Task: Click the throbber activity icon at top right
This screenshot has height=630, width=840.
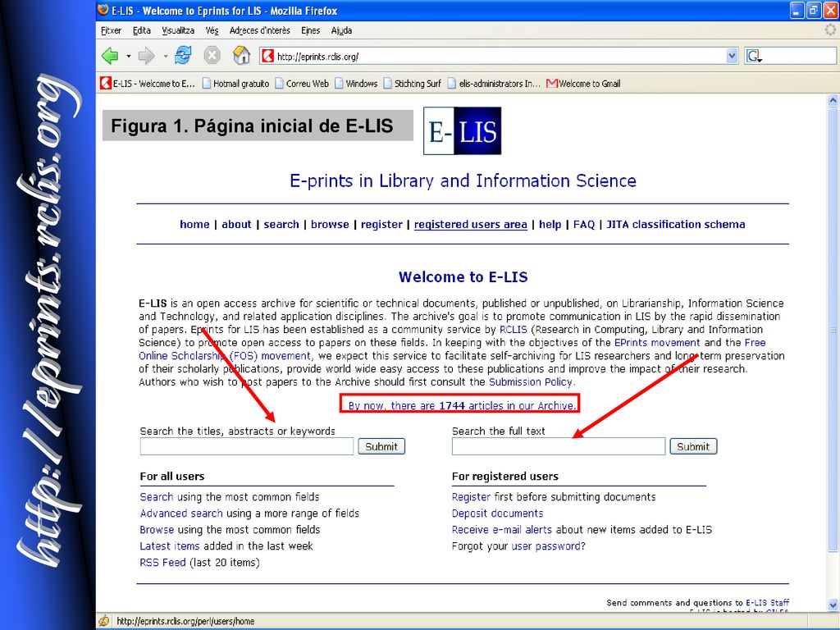Action: coord(830,30)
